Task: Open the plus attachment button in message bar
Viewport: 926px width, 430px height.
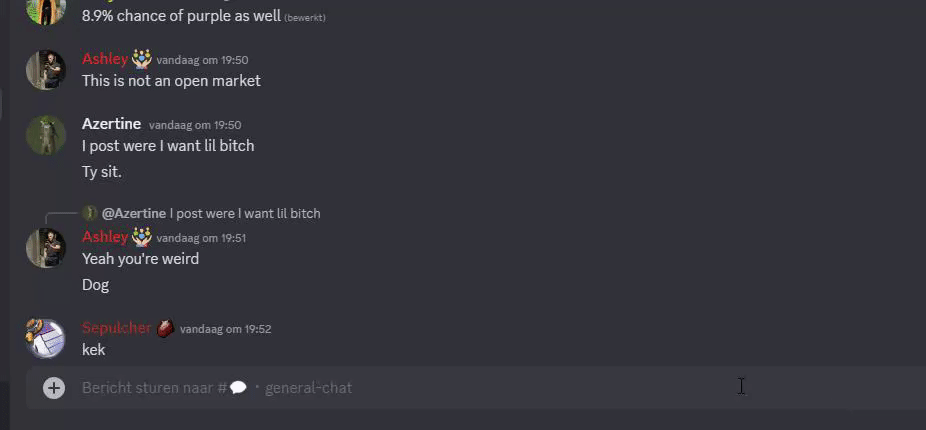Action: 54,387
